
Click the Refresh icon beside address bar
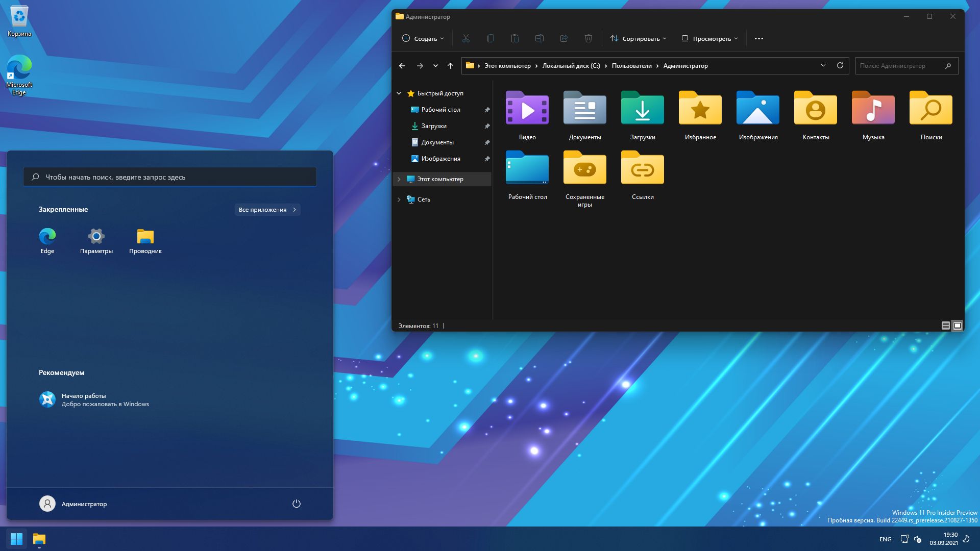tap(840, 65)
